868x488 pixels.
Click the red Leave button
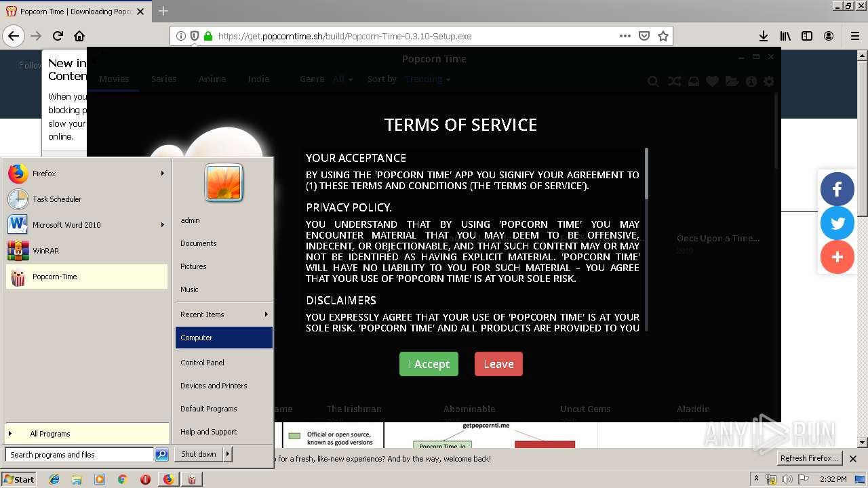pyautogui.click(x=498, y=364)
